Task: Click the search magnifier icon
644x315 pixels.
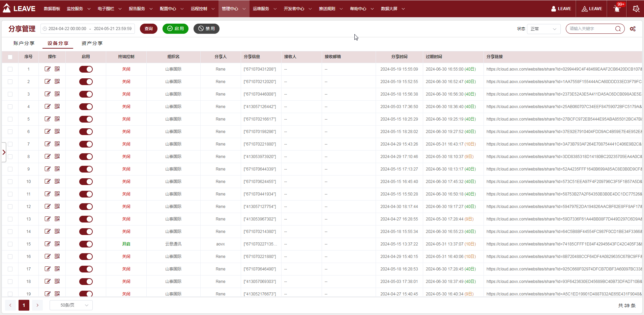Action: tap(618, 29)
